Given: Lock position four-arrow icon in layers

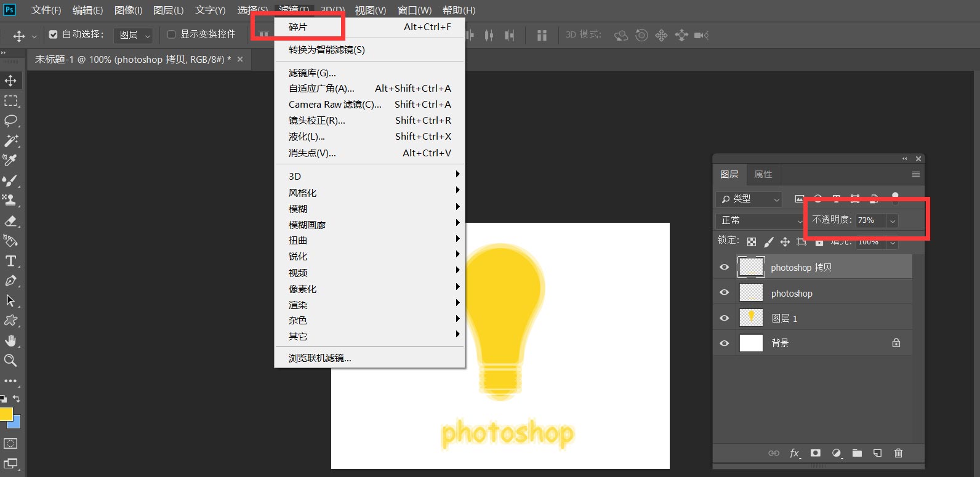Looking at the screenshot, I should (x=785, y=242).
